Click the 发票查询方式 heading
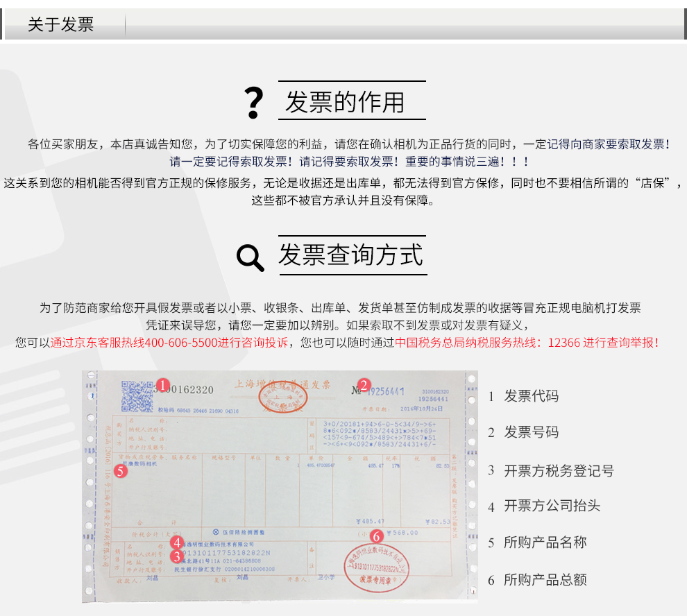 point(350,255)
